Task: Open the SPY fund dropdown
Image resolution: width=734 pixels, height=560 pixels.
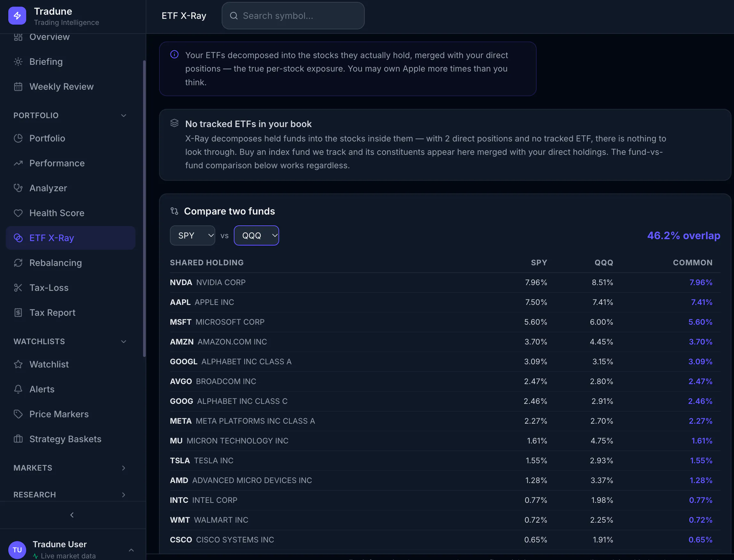Action: (x=192, y=235)
